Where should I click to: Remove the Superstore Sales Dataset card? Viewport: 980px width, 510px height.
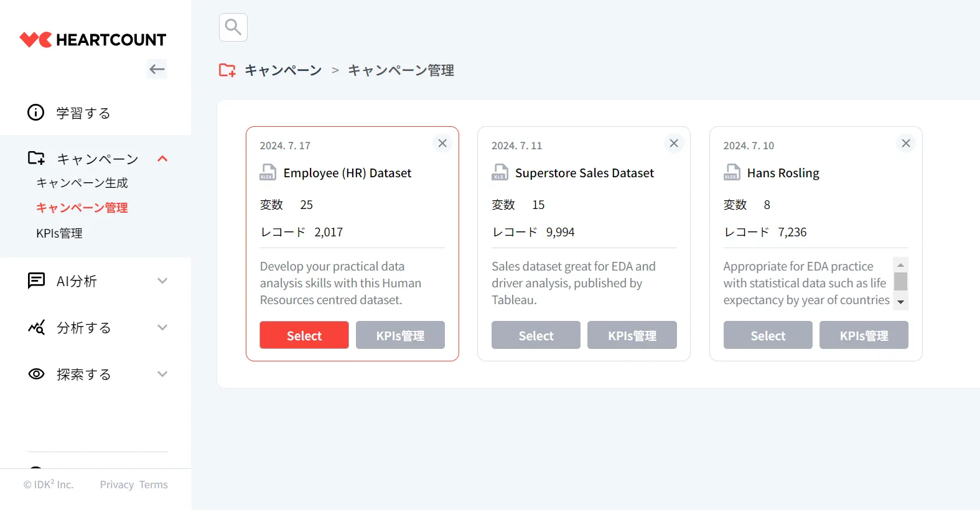tap(674, 144)
